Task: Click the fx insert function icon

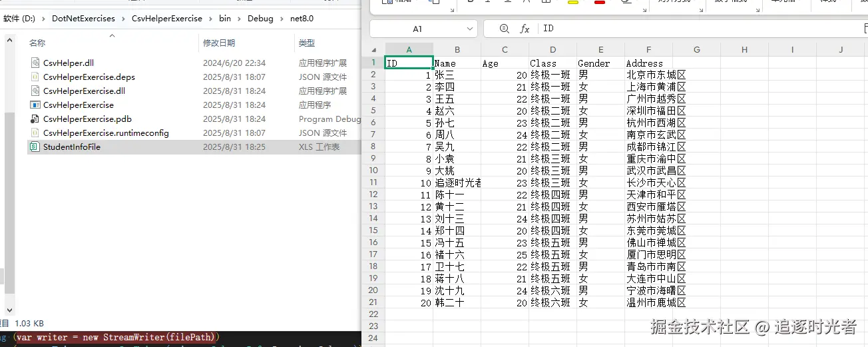Action: pyautogui.click(x=525, y=29)
